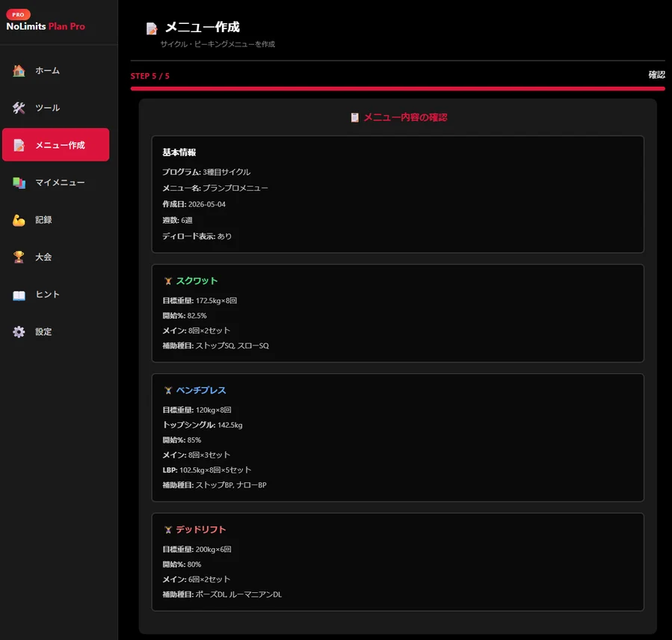Click the weightlifter icon beside ベンチプレス
Image resolution: width=672 pixels, height=640 pixels.
point(168,390)
